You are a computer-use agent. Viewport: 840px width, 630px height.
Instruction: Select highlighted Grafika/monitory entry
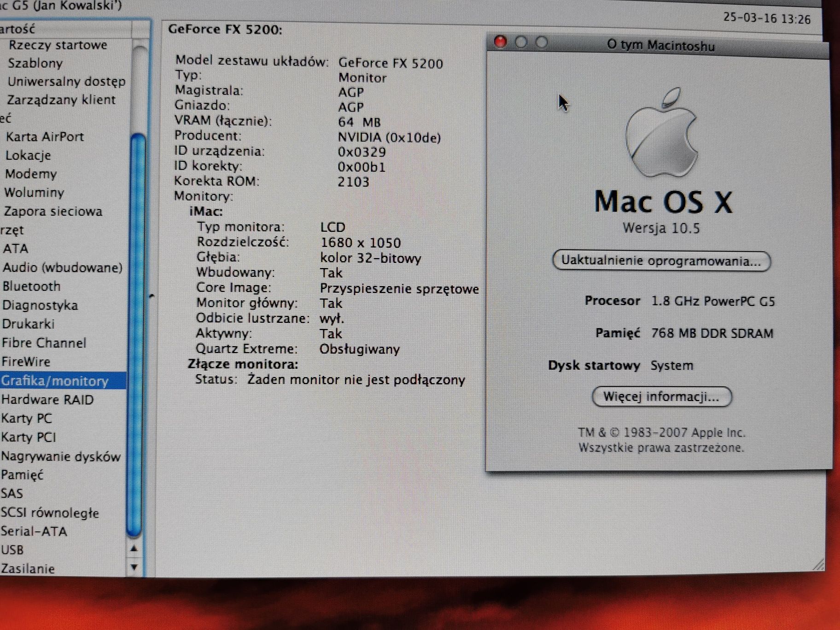point(63,381)
